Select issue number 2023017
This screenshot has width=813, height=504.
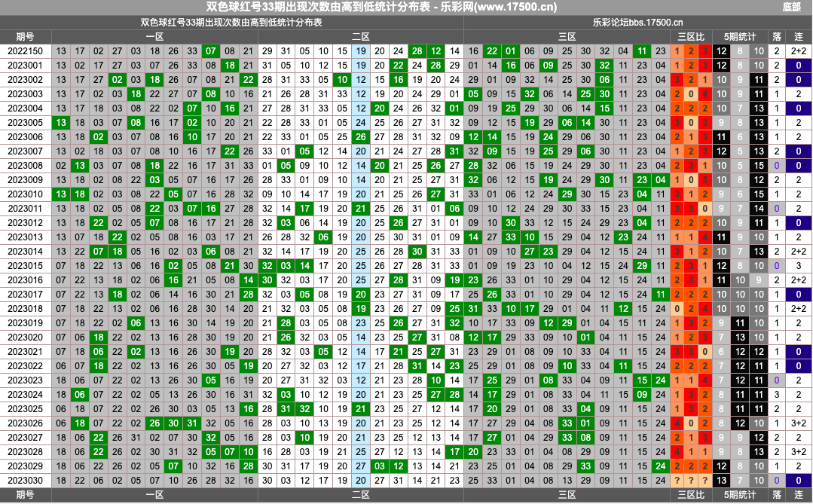click(x=26, y=294)
